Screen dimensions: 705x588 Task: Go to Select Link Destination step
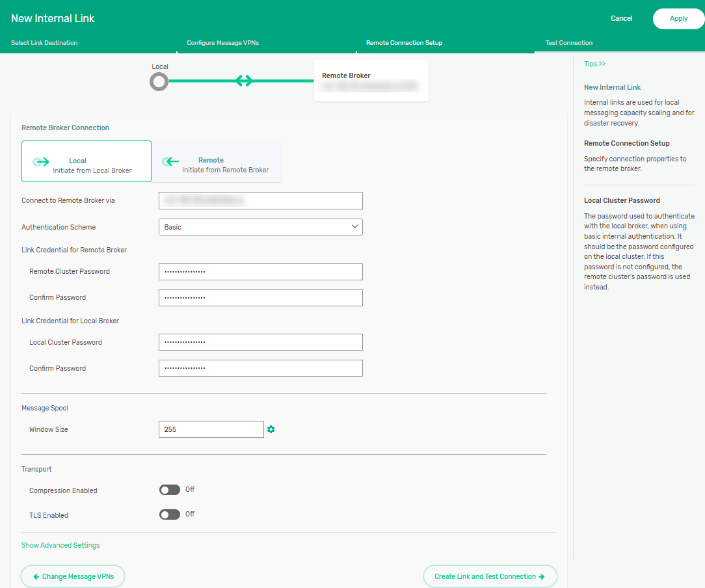coord(44,43)
